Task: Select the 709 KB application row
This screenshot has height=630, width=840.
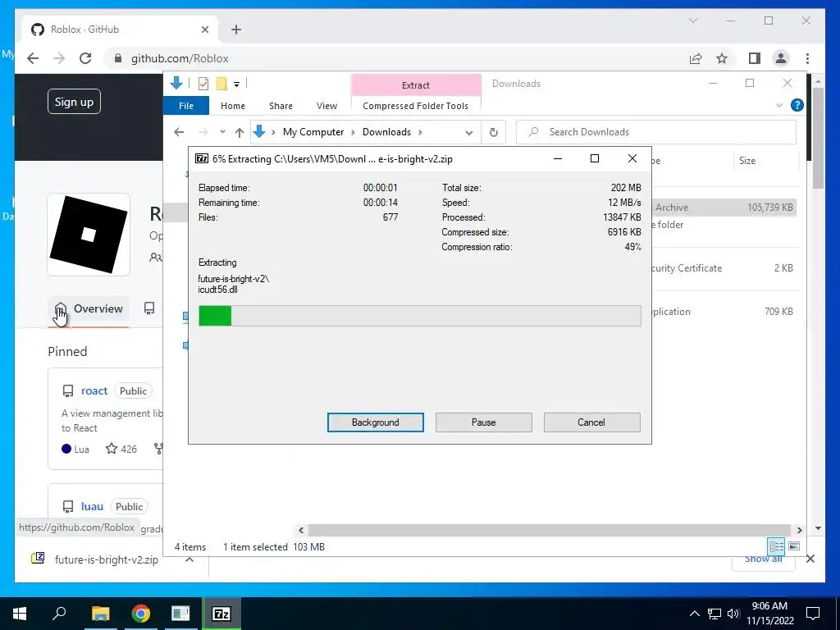Action: [x=724, y=311]
